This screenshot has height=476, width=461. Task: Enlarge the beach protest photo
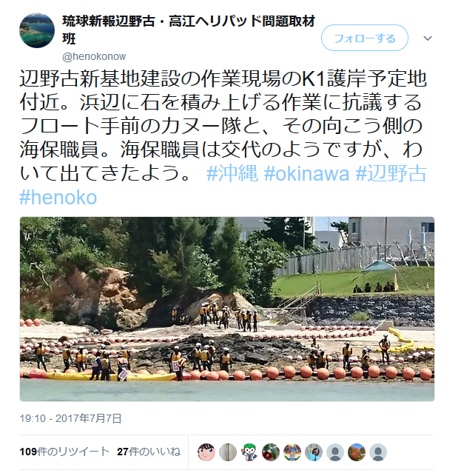point(227,309)
